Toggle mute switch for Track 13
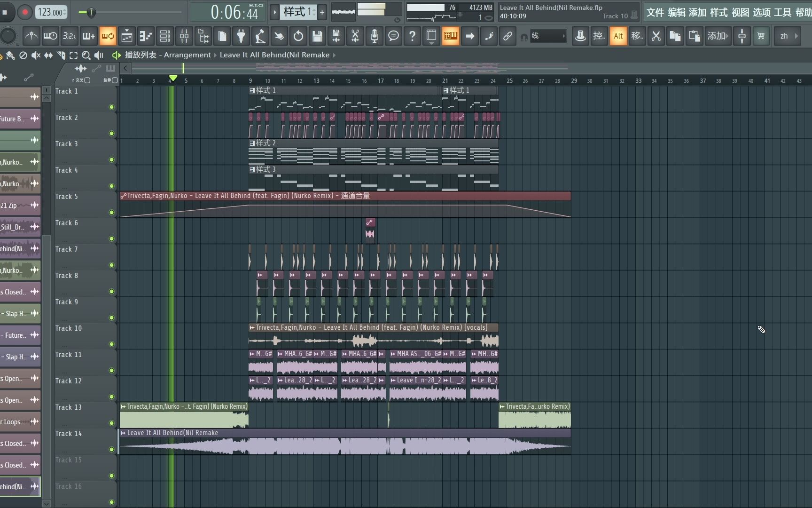Image resolution: width=812 pixels, height=508 pixels. coord(111,423)
